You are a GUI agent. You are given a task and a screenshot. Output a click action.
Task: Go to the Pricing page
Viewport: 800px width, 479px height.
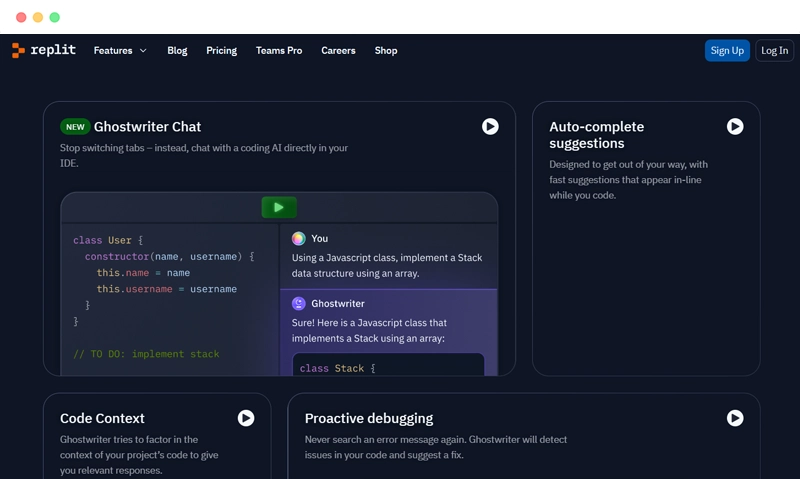[221, 51]
